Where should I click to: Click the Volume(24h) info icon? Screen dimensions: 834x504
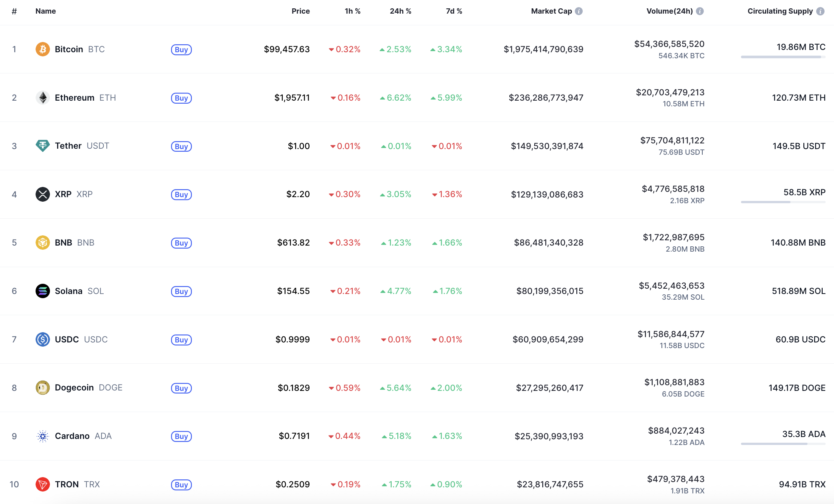700,11
